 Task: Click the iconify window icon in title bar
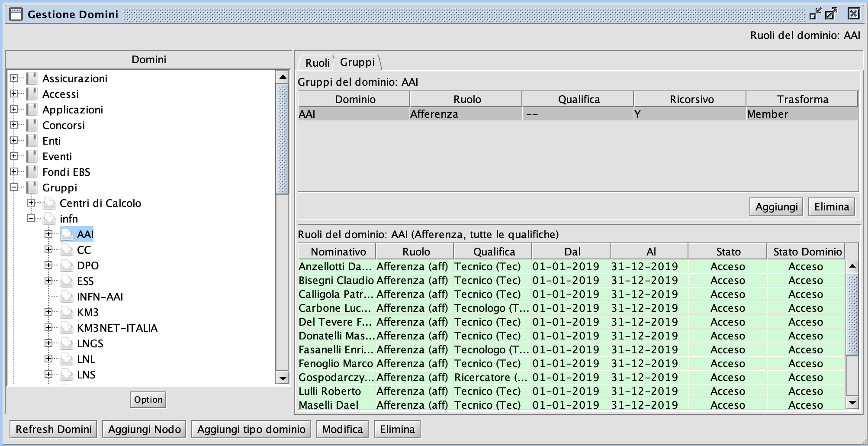815,14
